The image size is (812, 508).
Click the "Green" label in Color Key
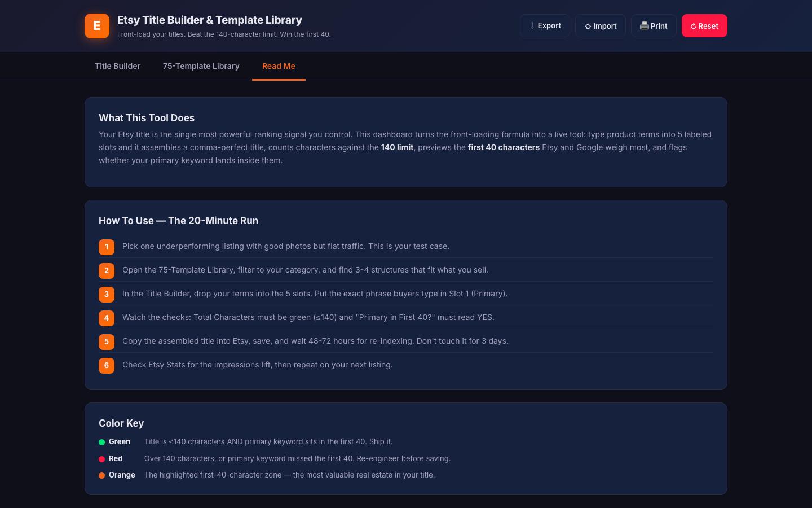(x=120, y=441)
